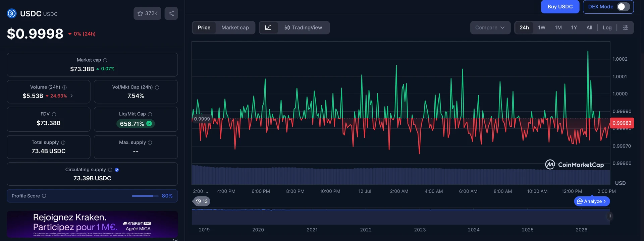Select the 24h time range
This screenshot has height=241, width=644.
(x=524, y=27)
